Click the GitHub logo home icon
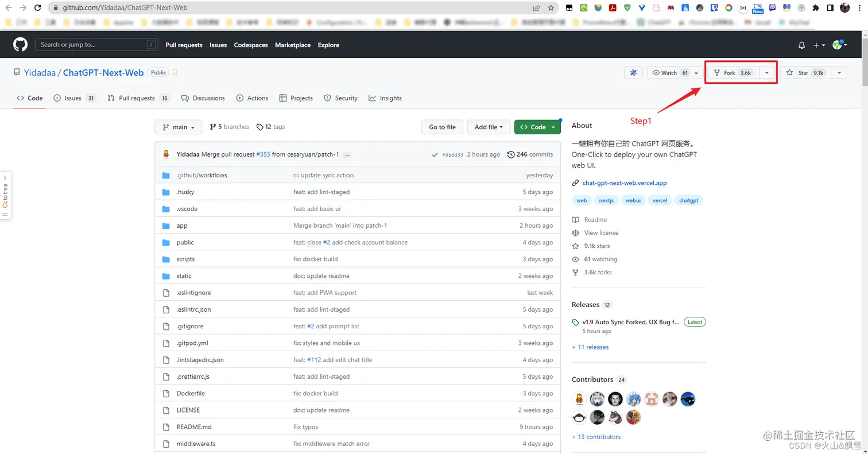Viewport: 868px width, 454px height. 20,45
